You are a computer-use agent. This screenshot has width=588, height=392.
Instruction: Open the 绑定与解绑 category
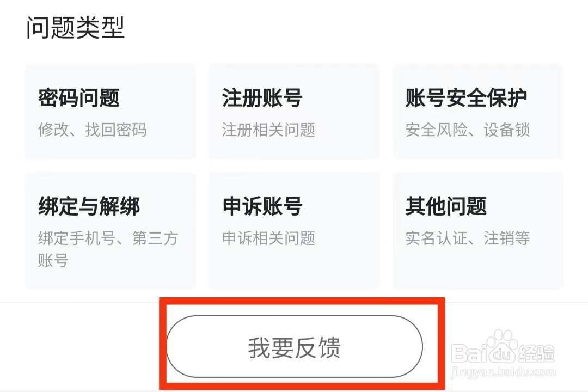[110, 230]
